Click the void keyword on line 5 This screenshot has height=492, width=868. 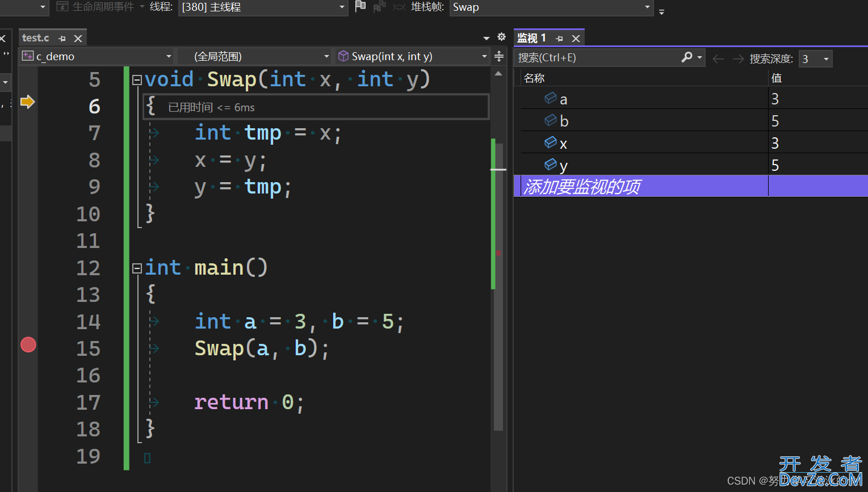(x=169, y=79)
